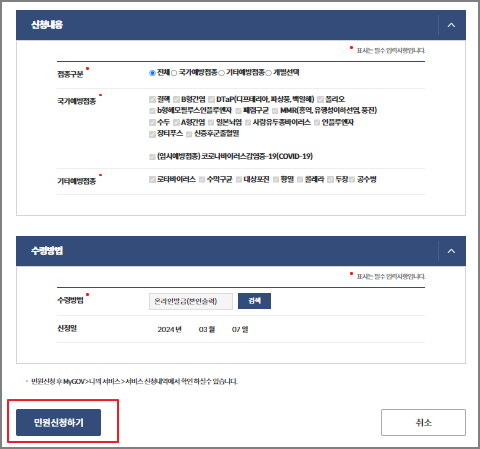This screenshot has height=449, width=480.
Task: Toggle the 공수병 checkbox
Action: point(352,180)
